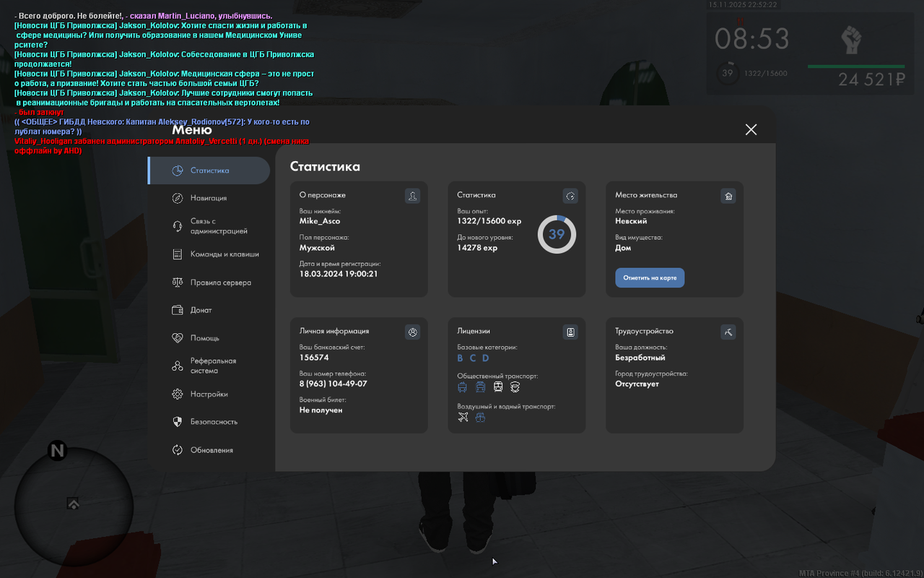
Task: Click the gear icon beside Настройки
Action: click(178, 394)
